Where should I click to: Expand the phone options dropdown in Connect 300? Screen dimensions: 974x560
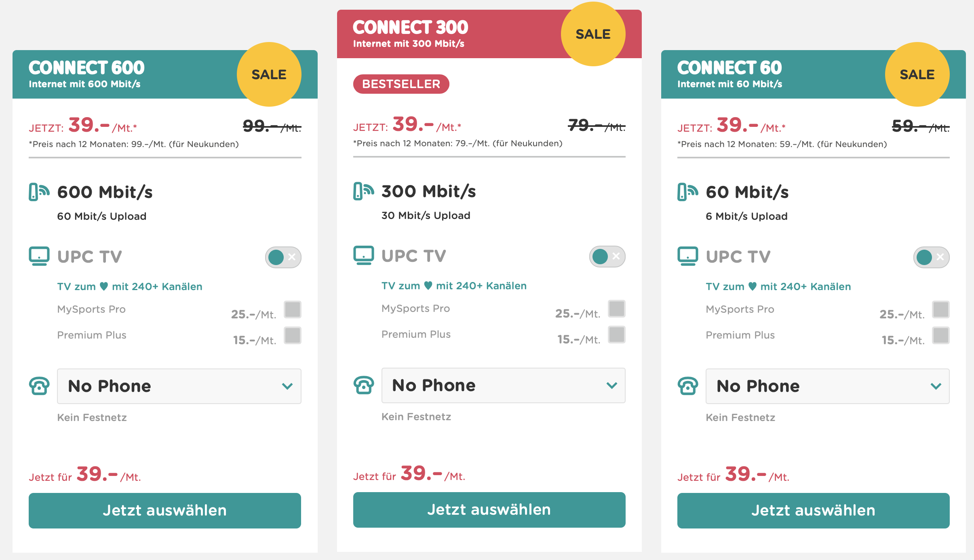pos(503,385)
